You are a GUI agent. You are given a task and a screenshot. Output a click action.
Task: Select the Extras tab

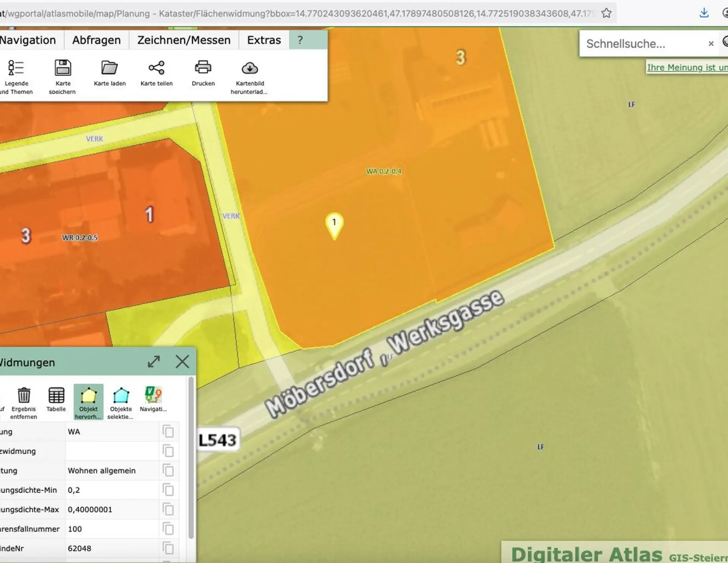tap(264, 40)
